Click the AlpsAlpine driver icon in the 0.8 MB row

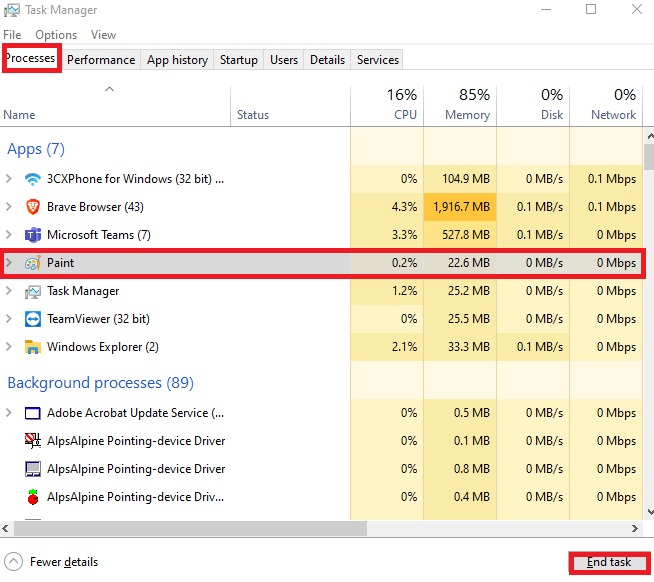(x=33, y=469)
